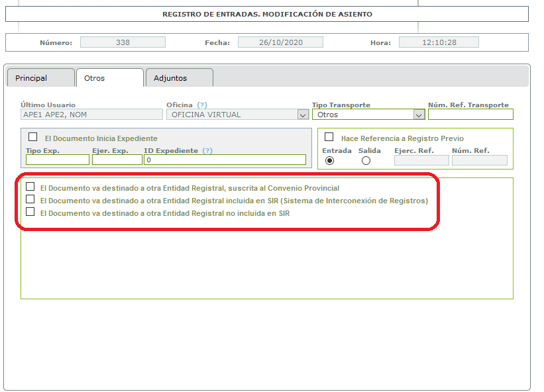This screenshot has width=544, height=392.
Task: Switch to the Principal tab
Action: (x=40, y=78)
